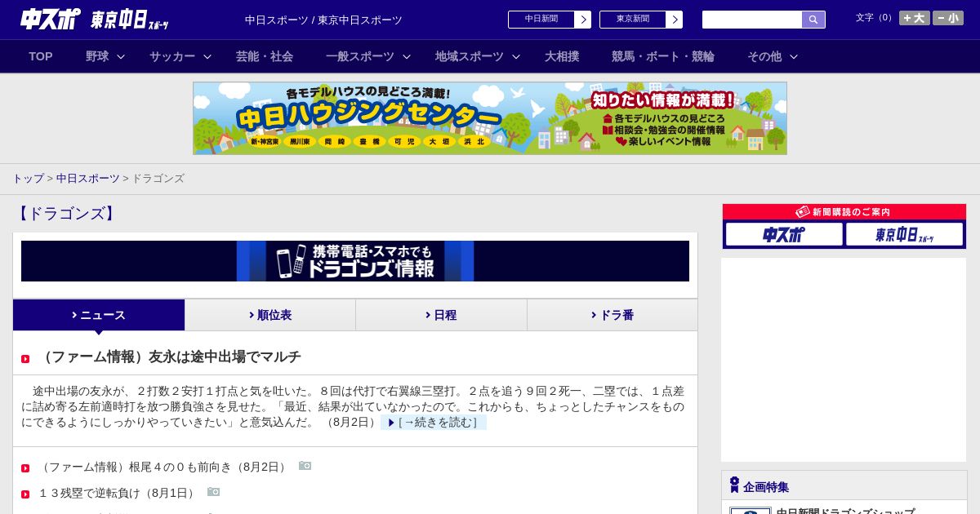This screenshot has width=980, height=514.
Task: Open the 一般スポーツ menu
Action: point(360,56)
